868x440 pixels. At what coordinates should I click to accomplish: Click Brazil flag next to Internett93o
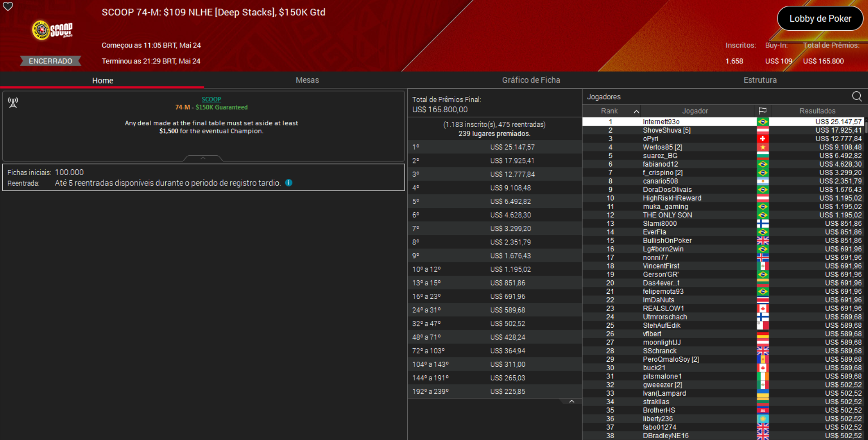(x=763, y=122)
